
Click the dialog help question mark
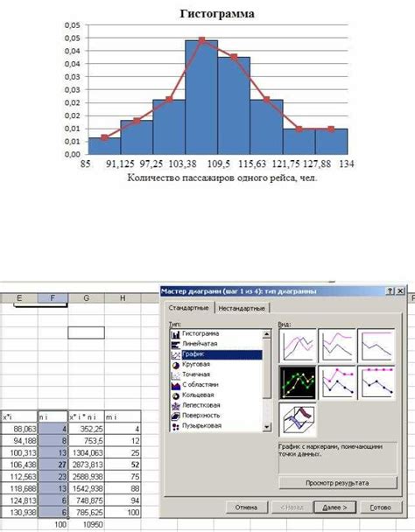pyautogui.click(x=390, y=291)
